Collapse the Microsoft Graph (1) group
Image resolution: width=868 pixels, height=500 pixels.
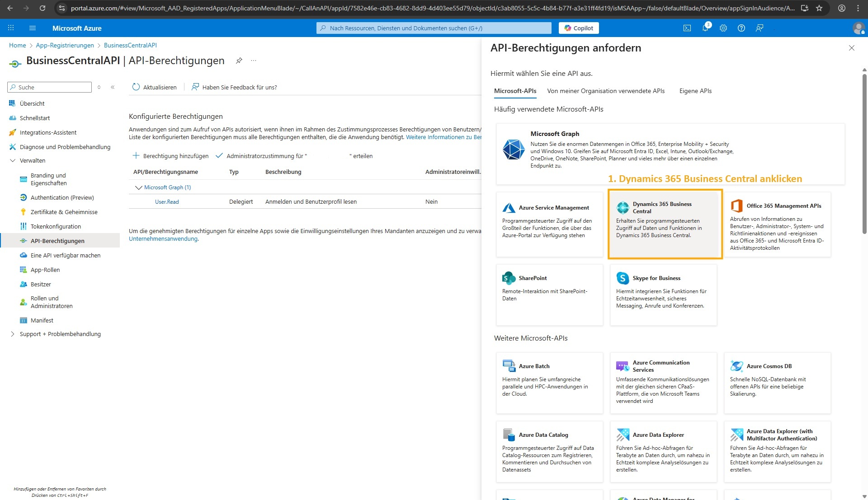click(x=138, y=187)
